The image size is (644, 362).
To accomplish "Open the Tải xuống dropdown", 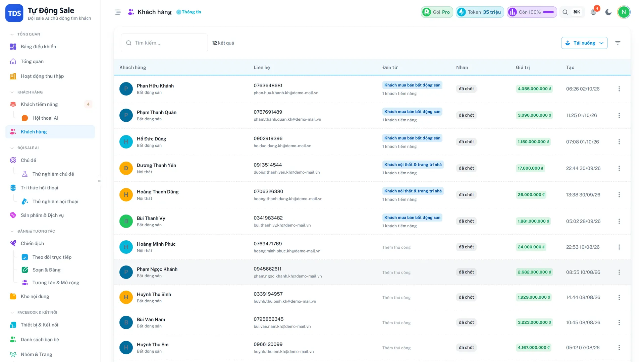I will click(584, 43).
